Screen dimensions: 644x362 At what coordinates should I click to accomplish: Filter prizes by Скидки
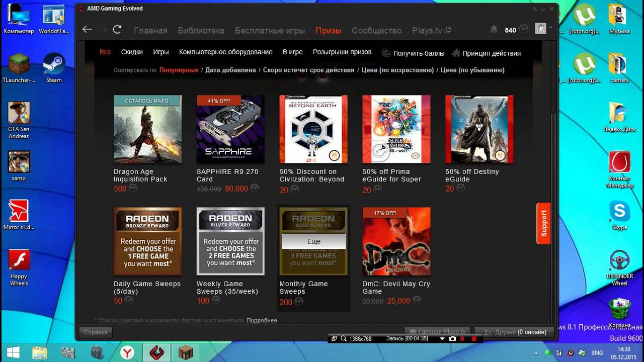132,52
